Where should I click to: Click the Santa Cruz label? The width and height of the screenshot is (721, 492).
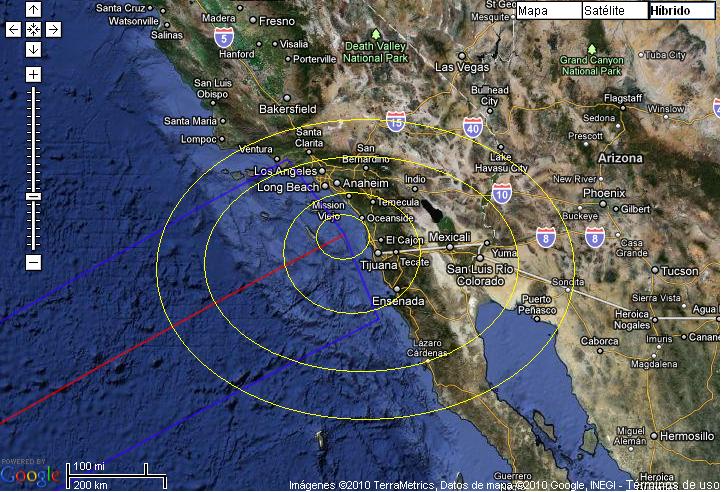[120, 8]
